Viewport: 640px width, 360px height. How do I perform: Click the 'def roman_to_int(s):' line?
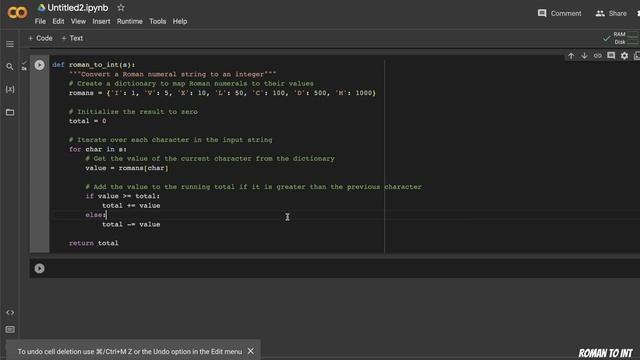(x=93, y=65)
